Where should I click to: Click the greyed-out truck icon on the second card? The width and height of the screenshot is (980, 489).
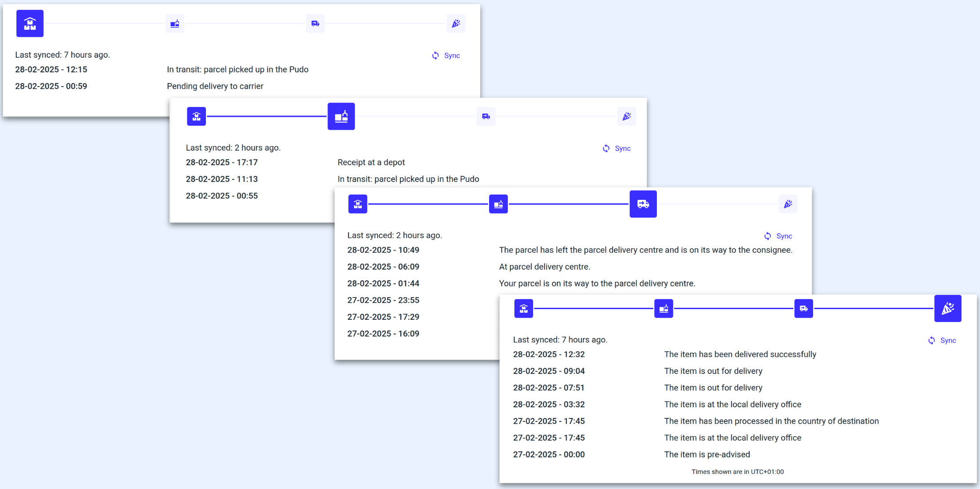pos(486,116)
